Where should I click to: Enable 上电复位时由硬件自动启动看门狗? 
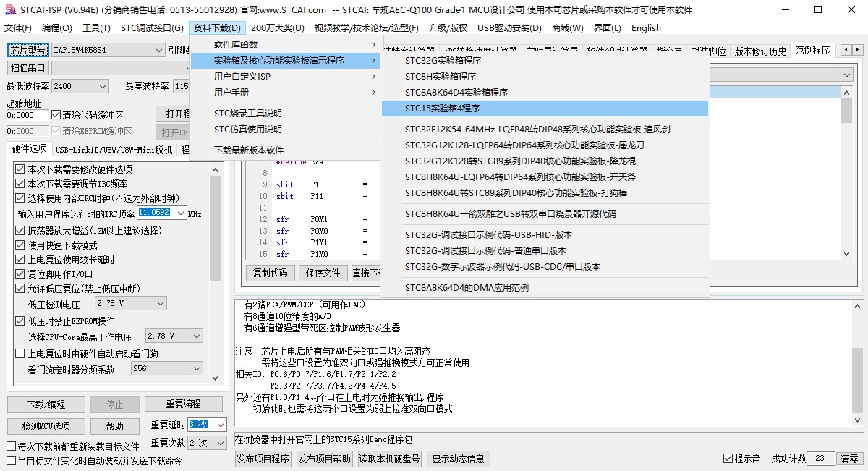coord(20,353)
